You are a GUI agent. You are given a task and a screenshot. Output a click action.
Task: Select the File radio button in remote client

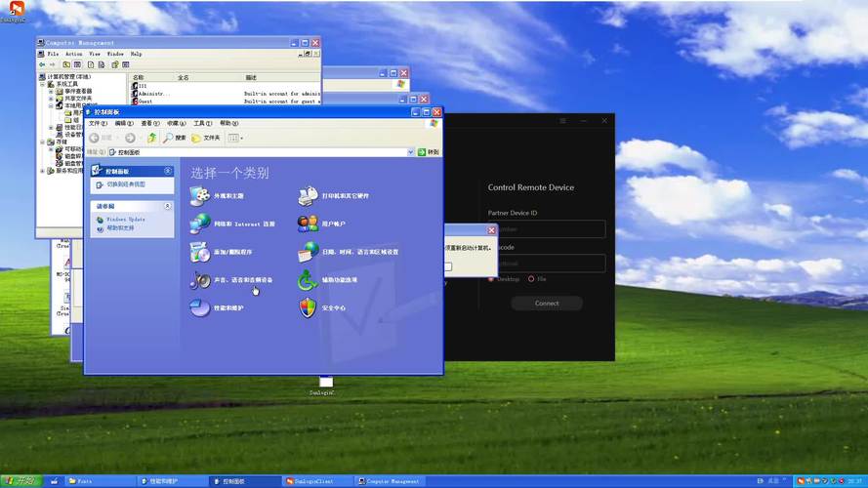pyautogui.click(x=531, y=279)
